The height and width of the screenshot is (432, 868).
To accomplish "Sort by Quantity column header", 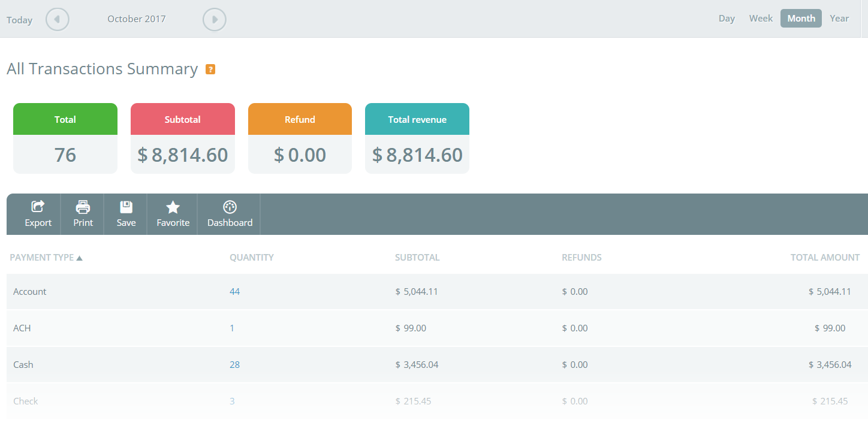I will 252,257.
